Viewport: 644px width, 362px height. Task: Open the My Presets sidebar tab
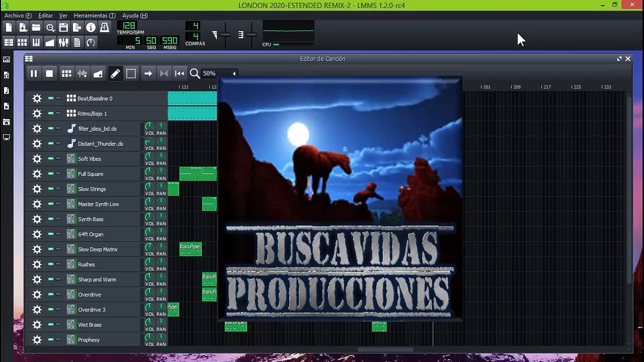click(7, 106)
